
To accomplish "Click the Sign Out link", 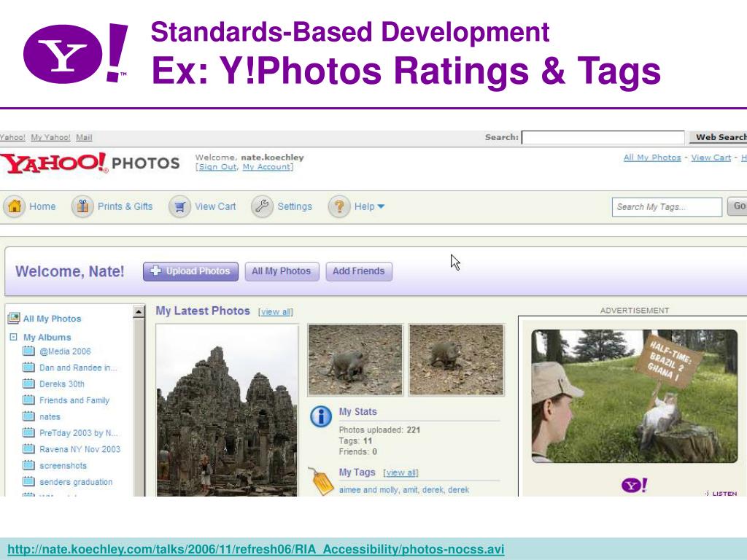I will tap(217, 167).
